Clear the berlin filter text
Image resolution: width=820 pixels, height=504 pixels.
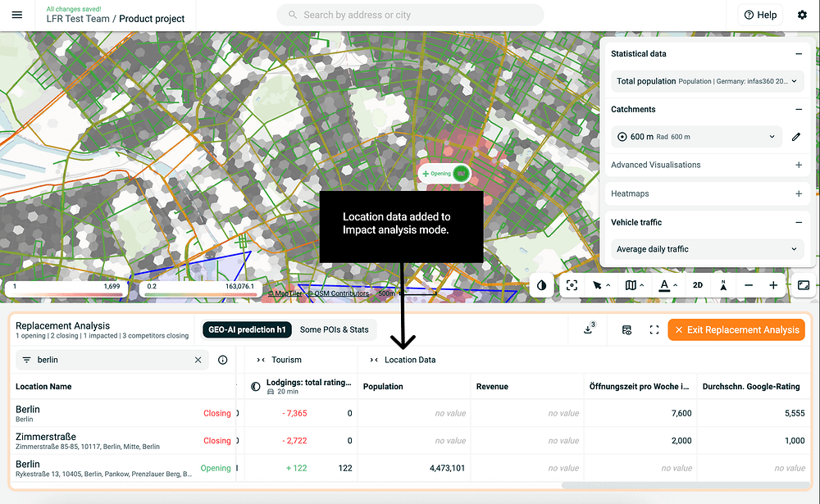198,360
